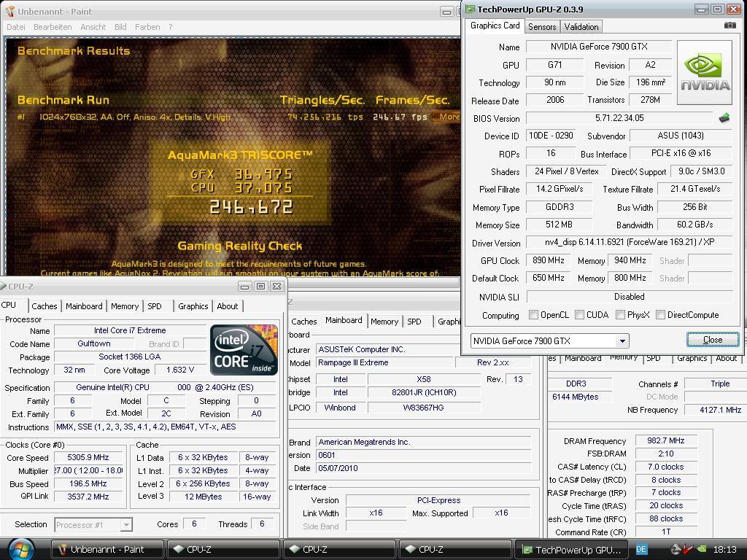Select the Graphics Card tab in GPU-Z
Image resolution: width=747 pixels, height=560 pixels.
pos(495,26)
